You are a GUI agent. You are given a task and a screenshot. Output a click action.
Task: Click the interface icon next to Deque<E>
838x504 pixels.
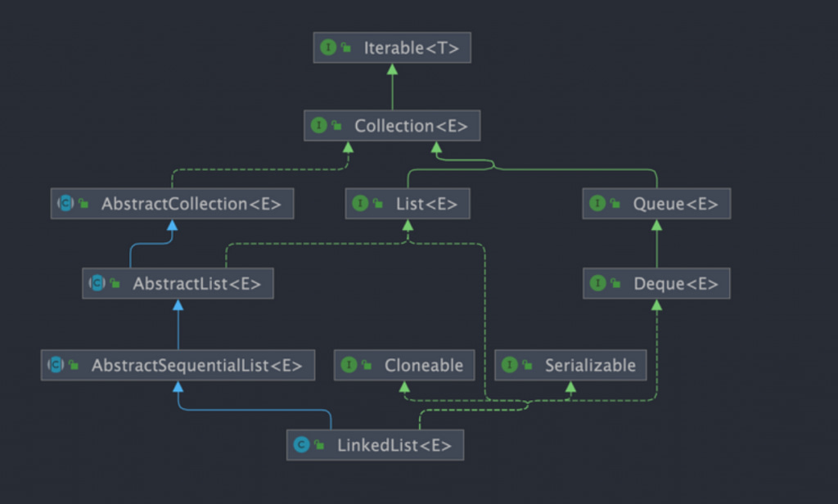597,284
